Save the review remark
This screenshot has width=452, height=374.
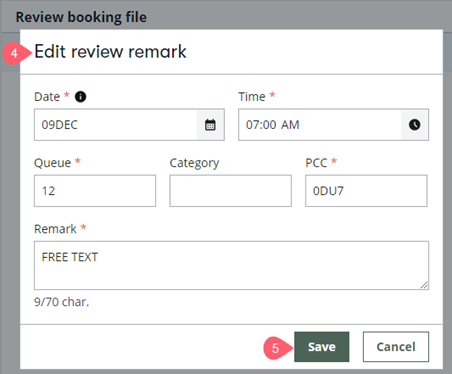coord(322,347)
